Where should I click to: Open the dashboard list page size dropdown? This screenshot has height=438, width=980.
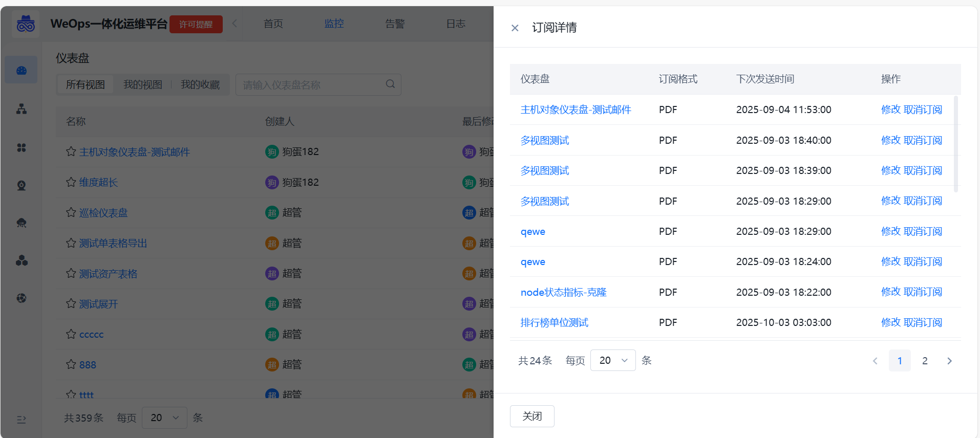164,418
